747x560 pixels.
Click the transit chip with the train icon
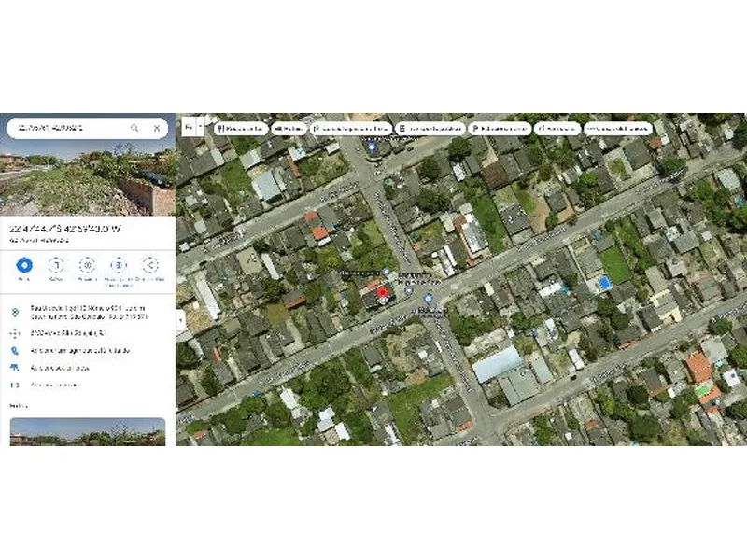pos(430,129)
